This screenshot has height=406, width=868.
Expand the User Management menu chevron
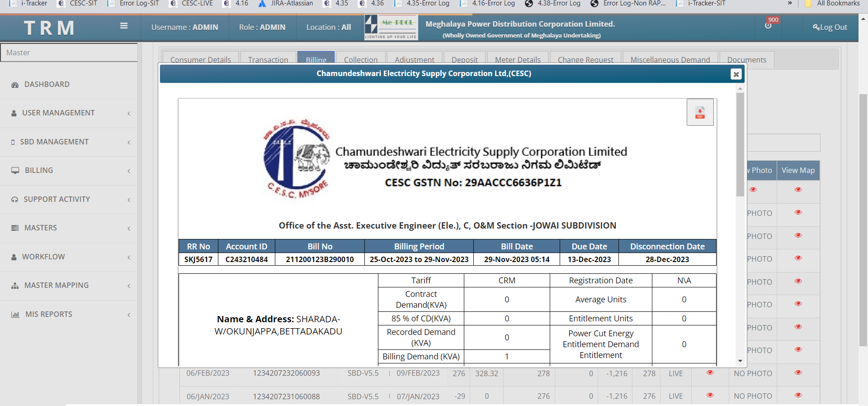tap(129, 114)
